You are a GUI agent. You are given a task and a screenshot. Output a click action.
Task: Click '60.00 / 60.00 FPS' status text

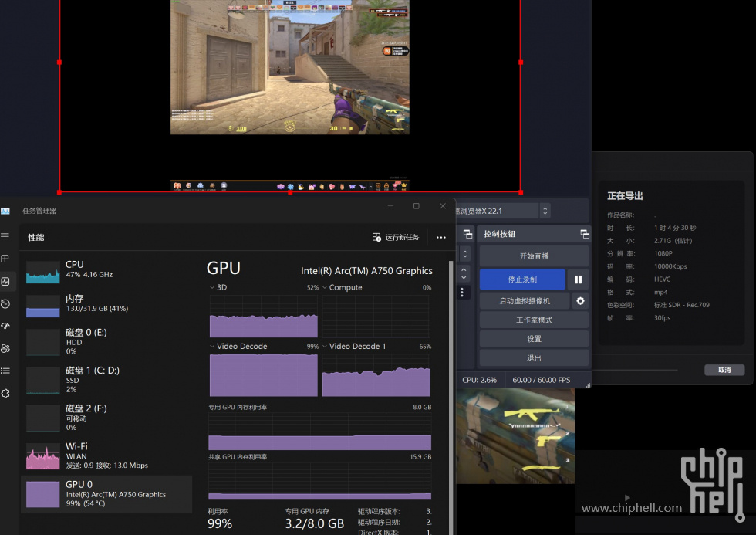541,380
